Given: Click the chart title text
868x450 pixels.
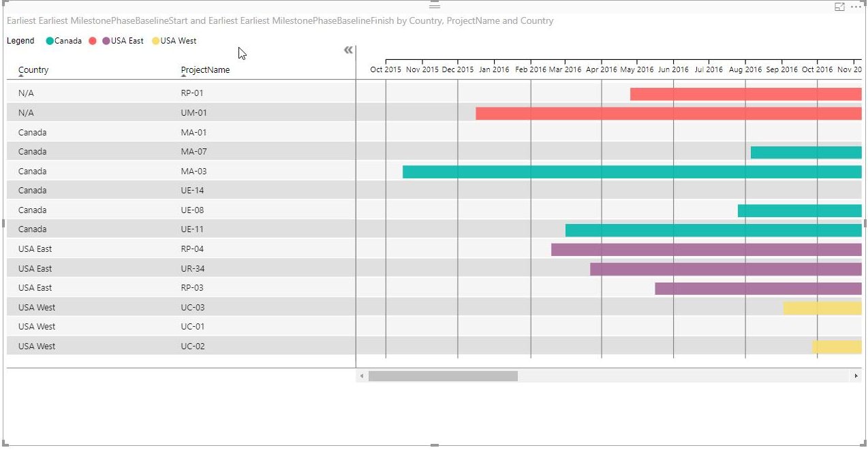Looking at the screenshot, I should [280, 21].
